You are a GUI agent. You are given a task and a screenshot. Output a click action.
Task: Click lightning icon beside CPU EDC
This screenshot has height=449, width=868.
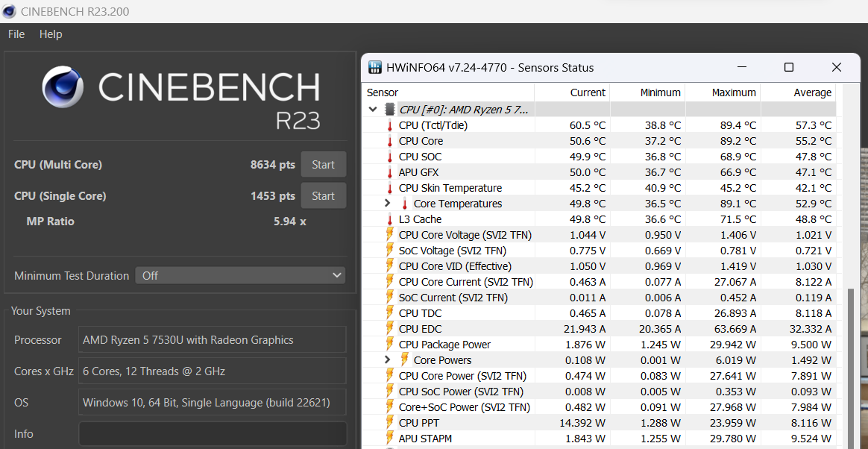[x=390, y=329]
